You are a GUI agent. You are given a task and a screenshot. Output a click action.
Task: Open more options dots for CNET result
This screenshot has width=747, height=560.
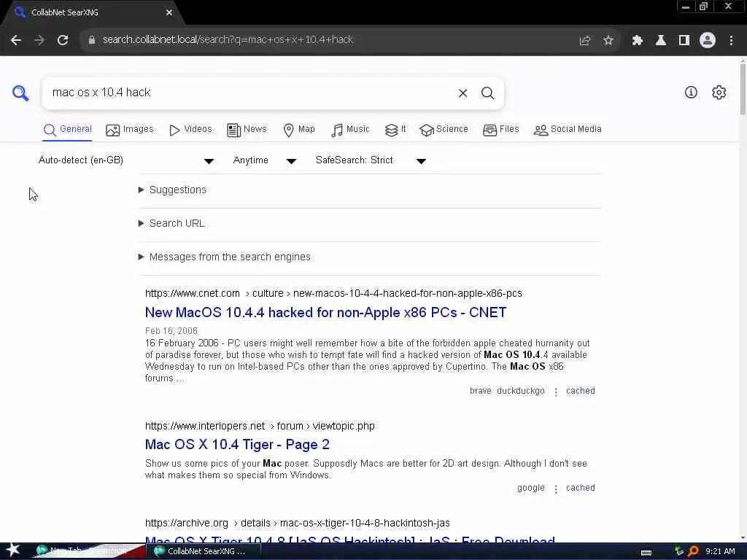click(555, 392)
